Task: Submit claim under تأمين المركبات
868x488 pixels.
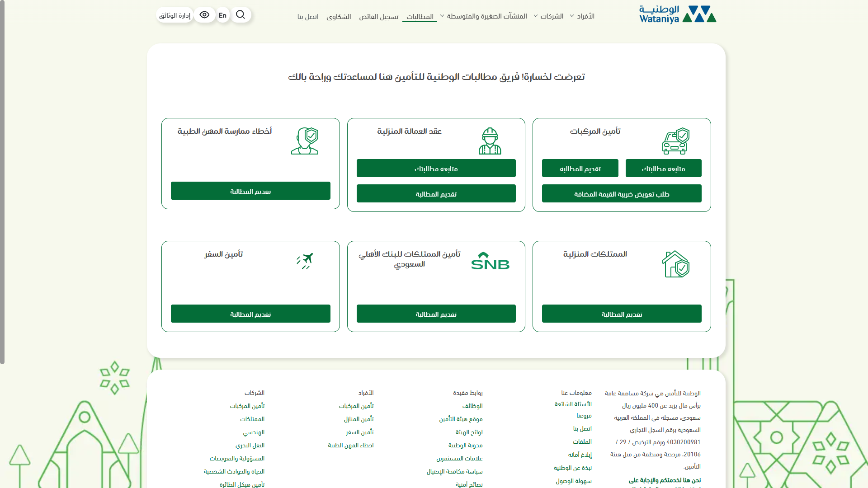Action: (580, 168)
